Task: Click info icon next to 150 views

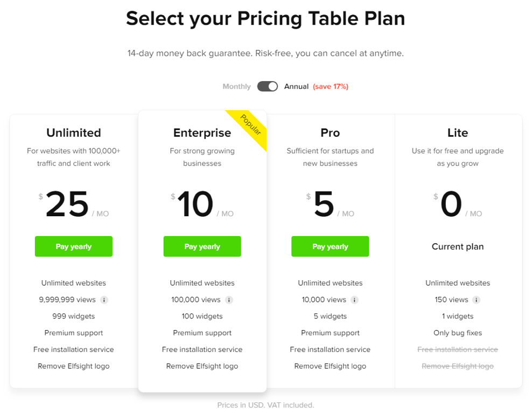Action: [477, 300]
